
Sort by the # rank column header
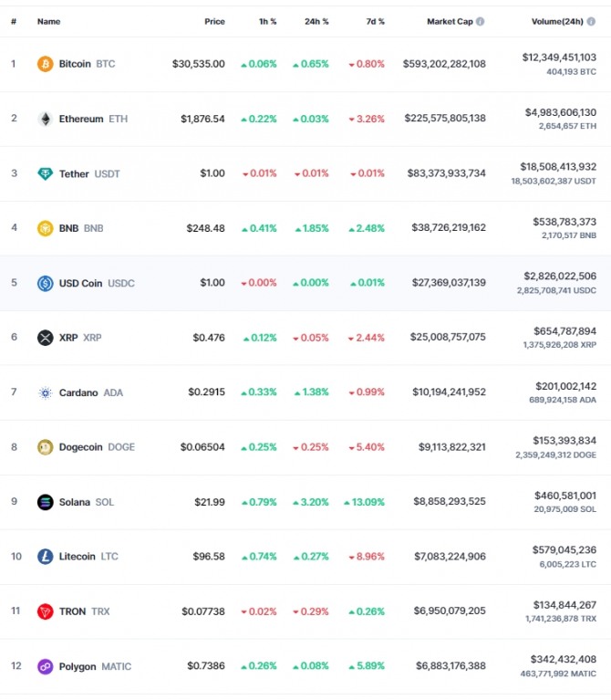(x=14, y=21)
